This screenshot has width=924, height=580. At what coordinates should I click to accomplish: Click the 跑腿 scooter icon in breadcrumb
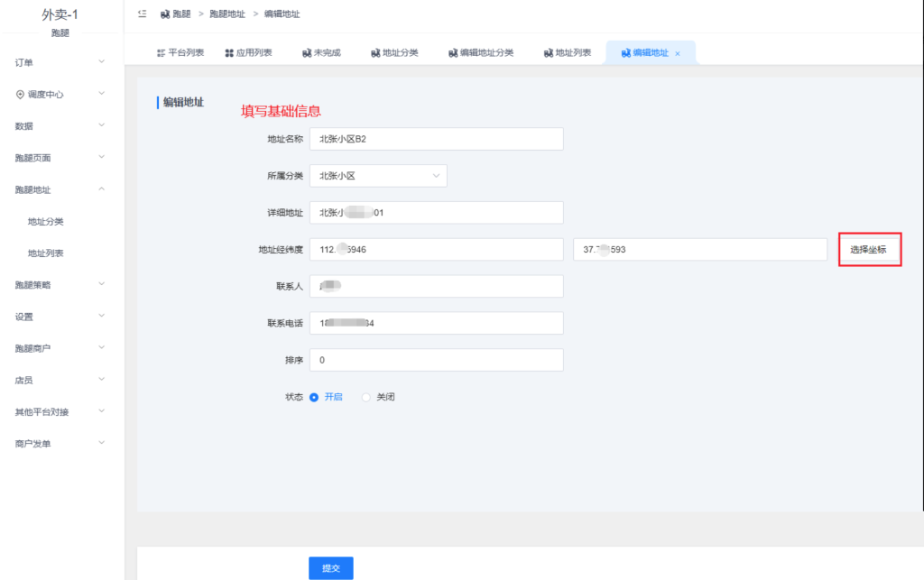tap(165, 14)
